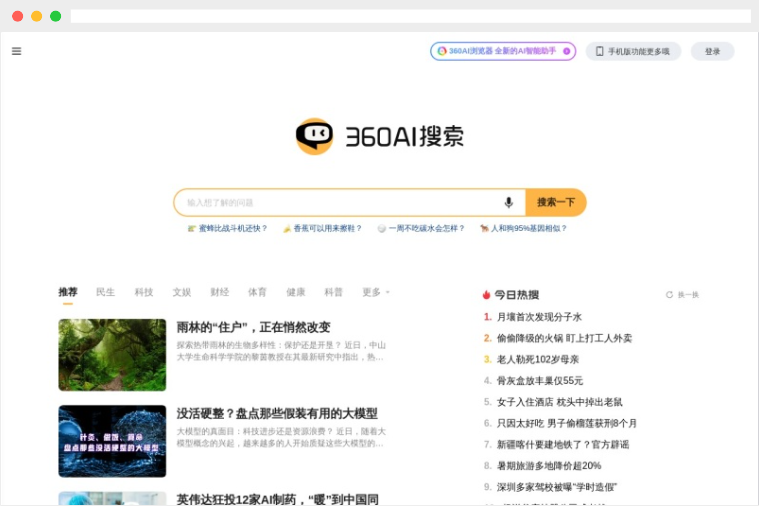Open hot search 暑期旅游多地降价超20%
This screenshot has height=506, width=759.
pos(549,466)
